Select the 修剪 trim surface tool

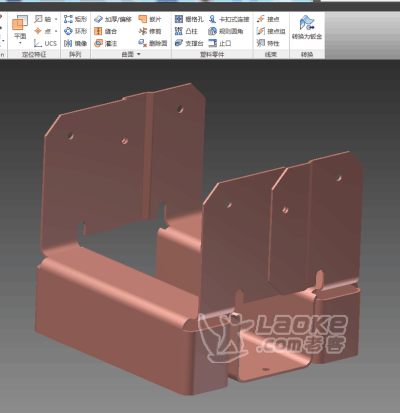pos(150,31)
